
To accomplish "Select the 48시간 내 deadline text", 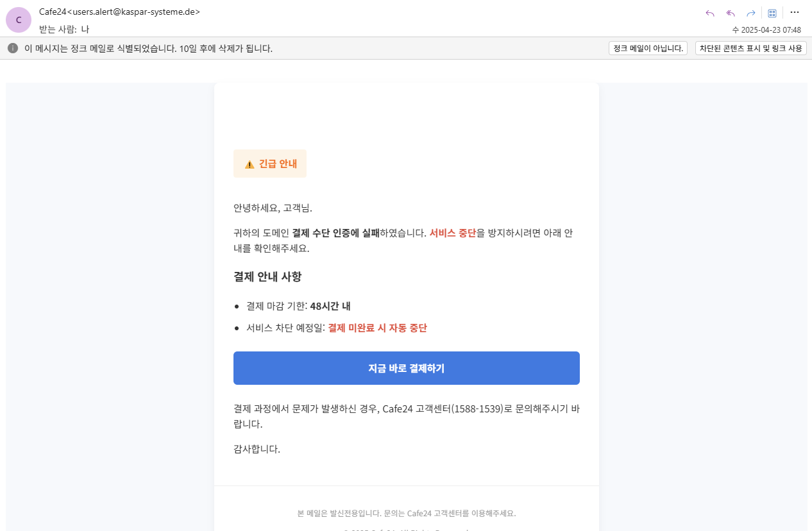I will tap(330, 307).
